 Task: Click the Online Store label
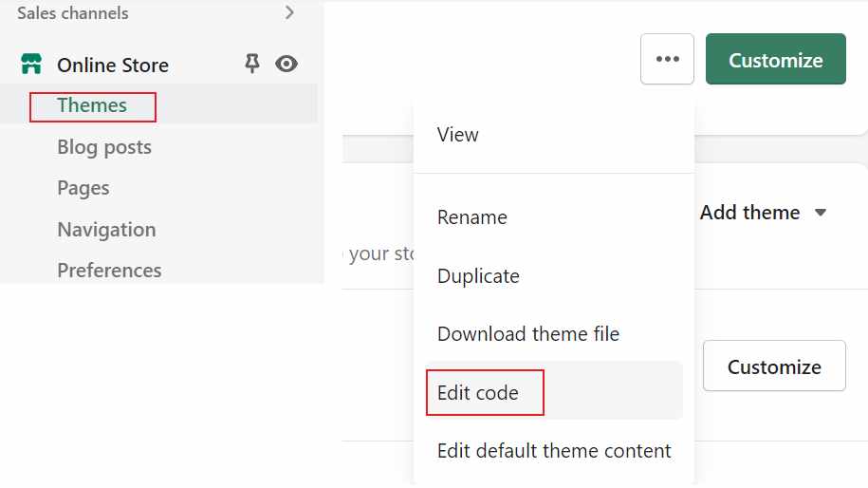click(113, 65)
